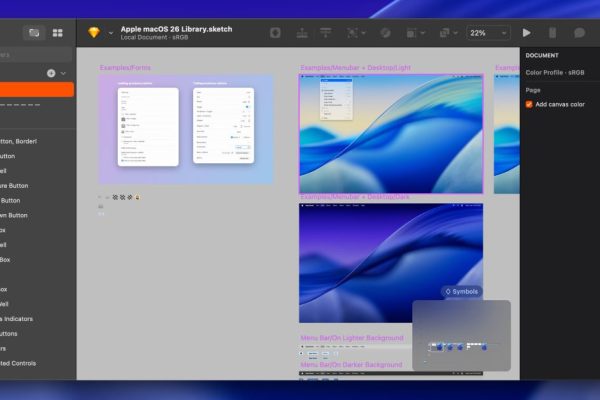Open the zoom level chevron
Viewport: 600px width, 400px height.
click(x=504, y=33)
